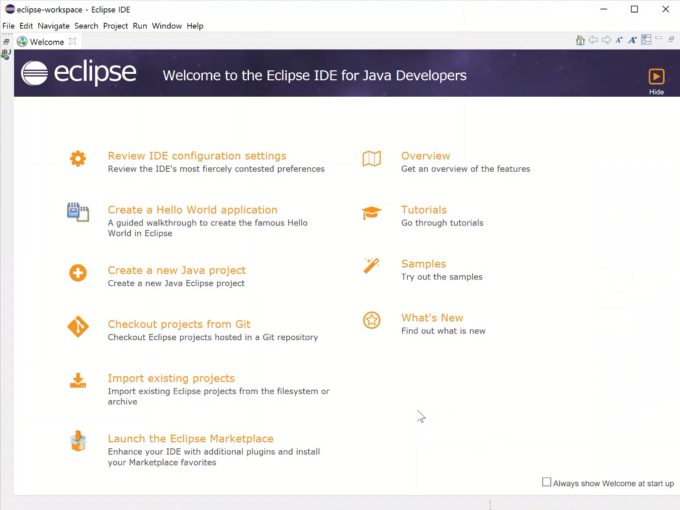
Task: Click the Samples magic wand icon
Action: (x=372, y=265)
